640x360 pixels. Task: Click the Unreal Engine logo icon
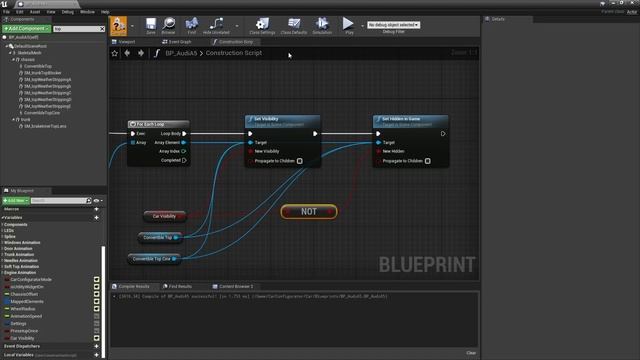[x=4, y=4]
